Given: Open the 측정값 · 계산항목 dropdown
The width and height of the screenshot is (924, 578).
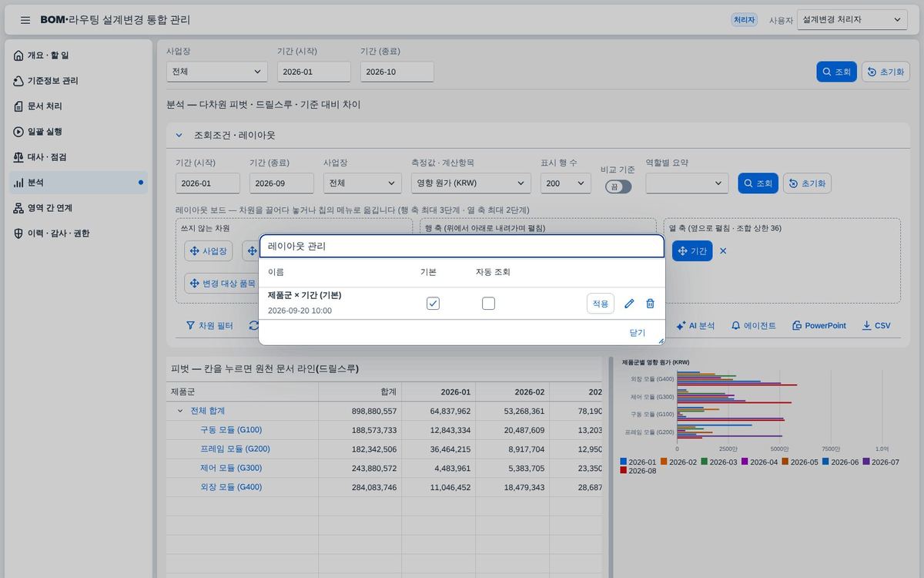Looking at the screenshot, I should coord(471,183).
